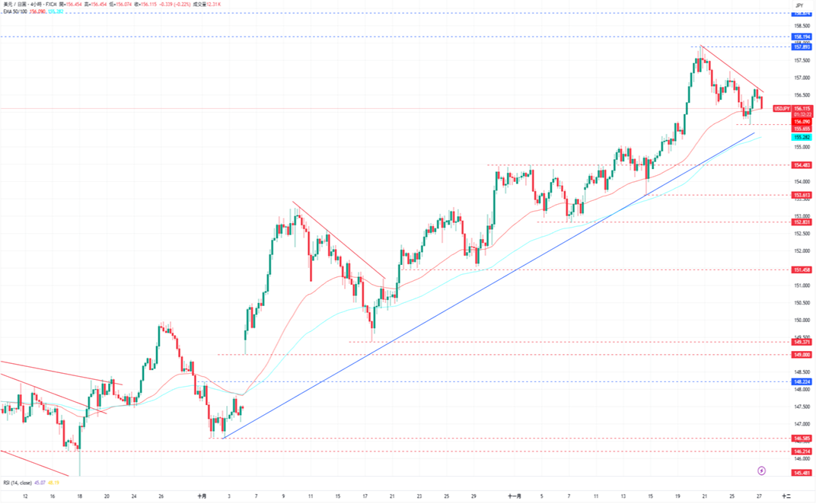The height and width of the screenshot is (504, 816).
Task: Click the 146.585 price level label
Action: (801, 439)
